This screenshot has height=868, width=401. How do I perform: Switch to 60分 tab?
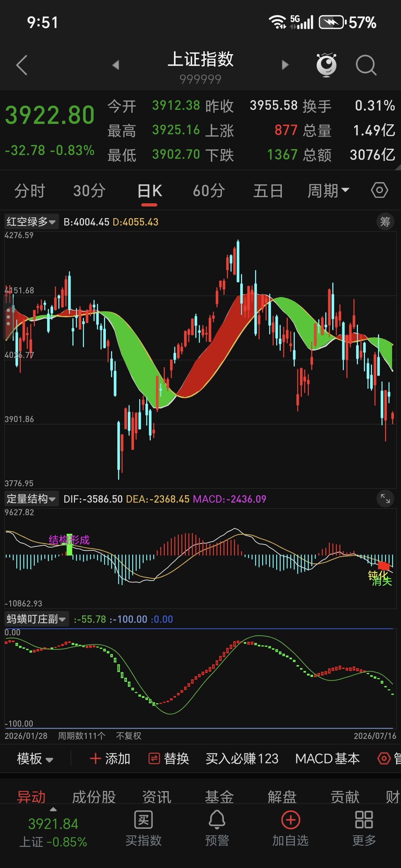[209, 191]
